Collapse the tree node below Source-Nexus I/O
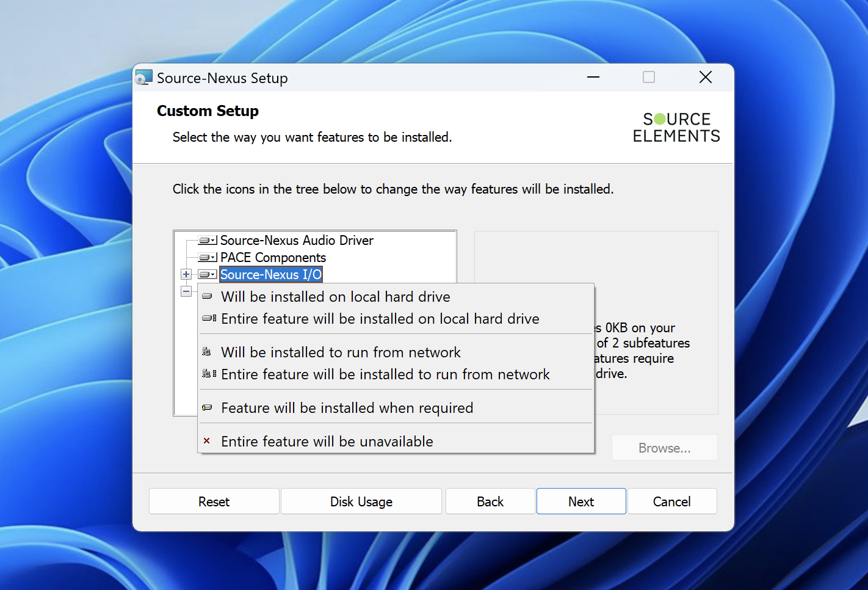Screen dimensions: 868x590 point(186,291)
